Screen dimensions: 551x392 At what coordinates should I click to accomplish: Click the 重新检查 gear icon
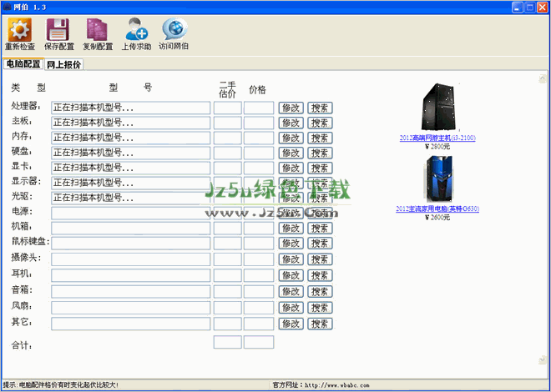coord(19,30)
